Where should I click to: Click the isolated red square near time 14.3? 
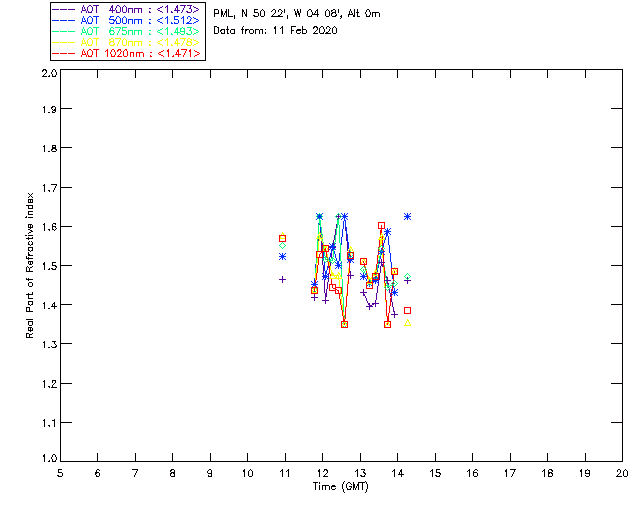pyautogui.click(x=407, y=311)
